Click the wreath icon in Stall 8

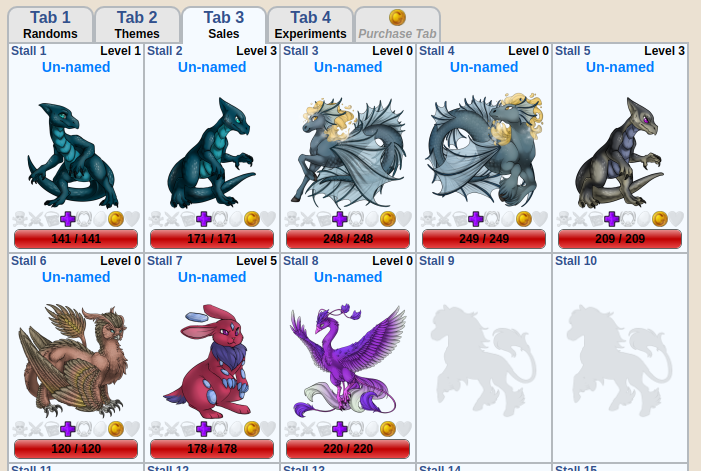pyautogui.click(x=355, y=429)
